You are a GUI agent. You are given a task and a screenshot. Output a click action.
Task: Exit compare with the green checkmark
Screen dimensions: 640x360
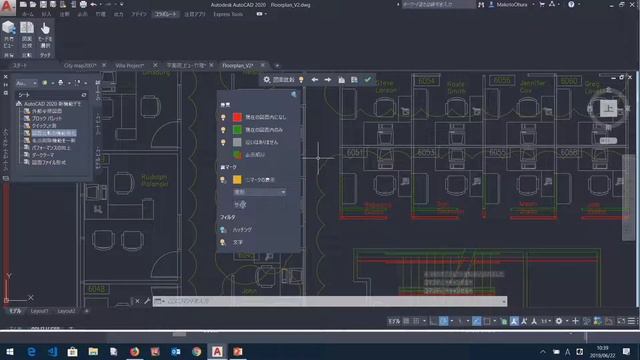coord(368,80)
